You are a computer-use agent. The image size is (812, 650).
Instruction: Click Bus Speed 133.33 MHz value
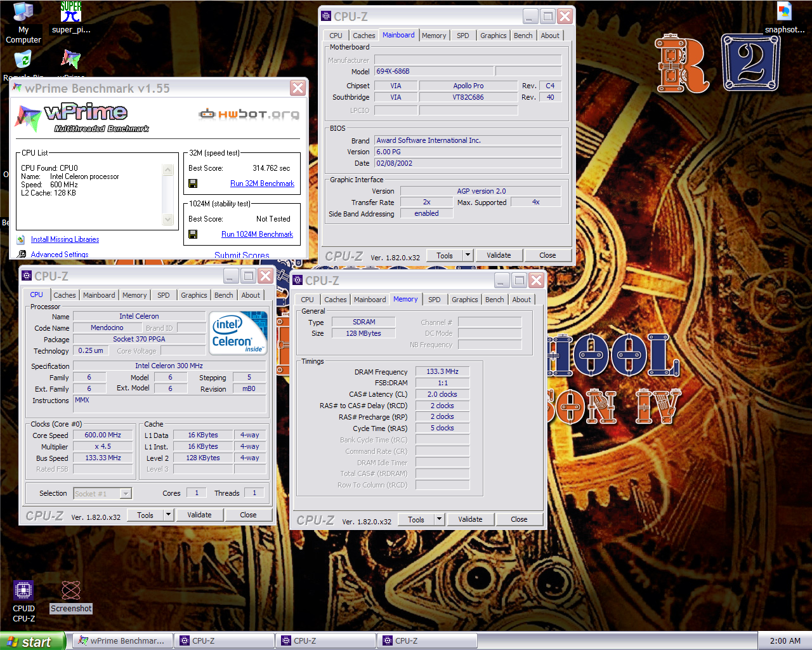[x=103, y=458]
